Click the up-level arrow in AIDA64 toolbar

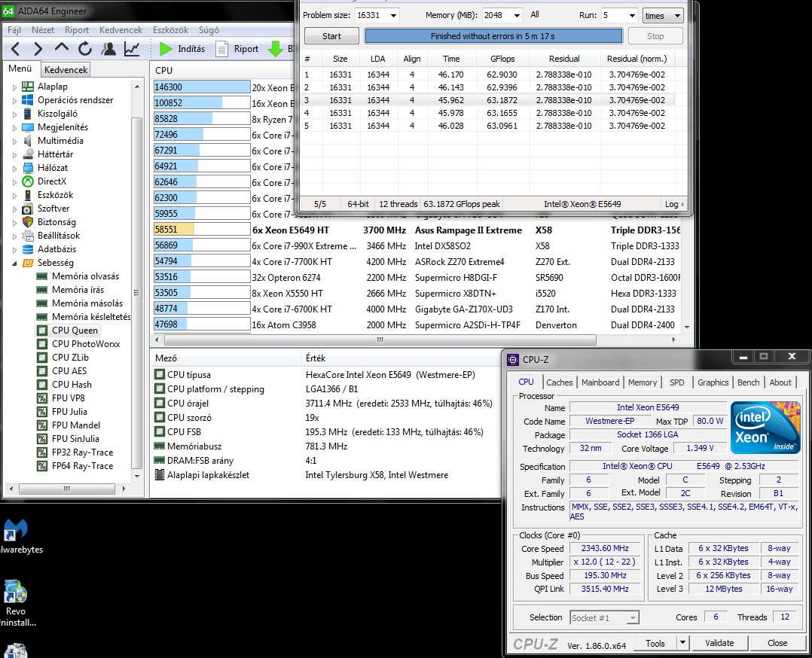(62, 47)
